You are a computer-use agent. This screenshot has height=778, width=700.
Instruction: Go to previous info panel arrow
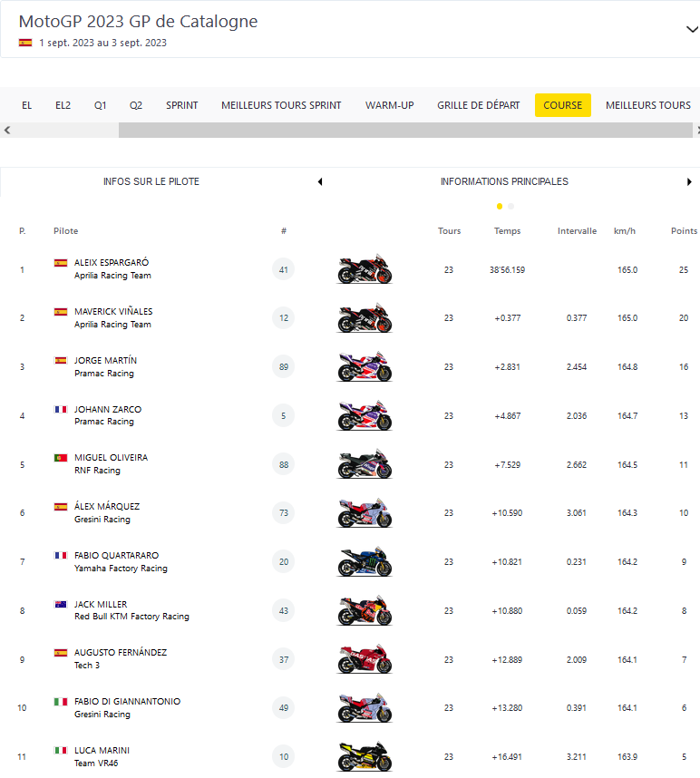(x=319, y=182)
